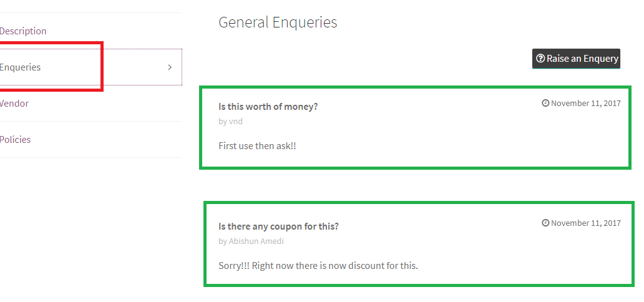
Task: Click the first 'November 11, 2017' date text
Action: click(x=586, y=103)
